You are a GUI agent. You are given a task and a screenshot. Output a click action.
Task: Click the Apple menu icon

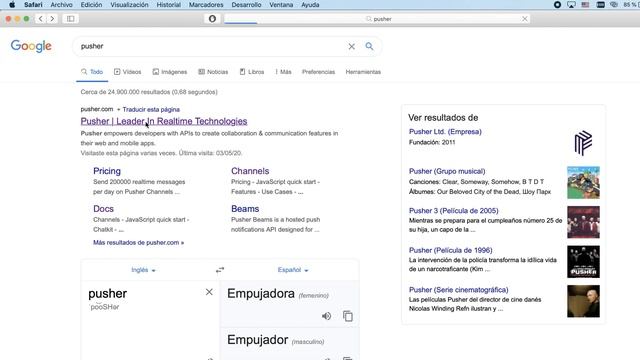tap(12, 5)
